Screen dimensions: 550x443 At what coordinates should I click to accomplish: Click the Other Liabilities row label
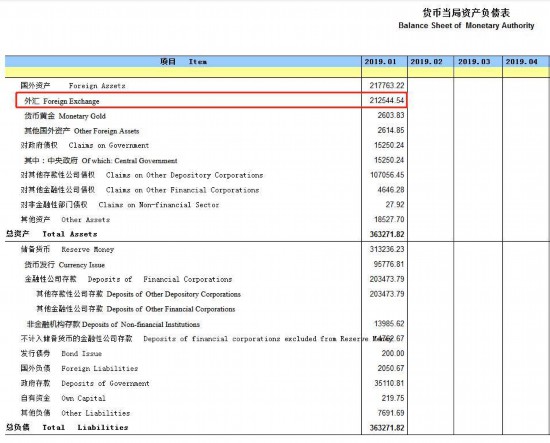point(75,413)
